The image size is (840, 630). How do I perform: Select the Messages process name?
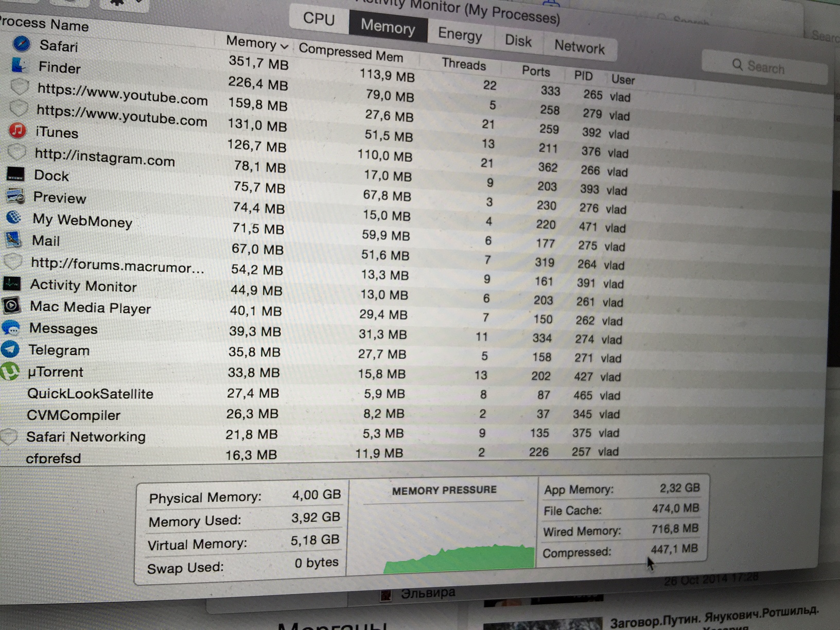tap(63, 328)
